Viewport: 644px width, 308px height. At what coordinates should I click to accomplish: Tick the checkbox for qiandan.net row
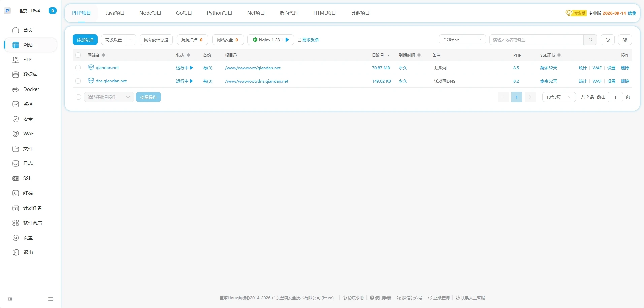tap(78, 68)
